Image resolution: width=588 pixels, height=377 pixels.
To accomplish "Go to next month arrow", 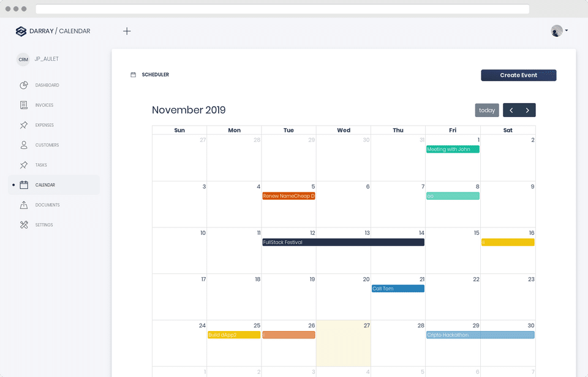I will pyautogui.click(x=527, y=110).
